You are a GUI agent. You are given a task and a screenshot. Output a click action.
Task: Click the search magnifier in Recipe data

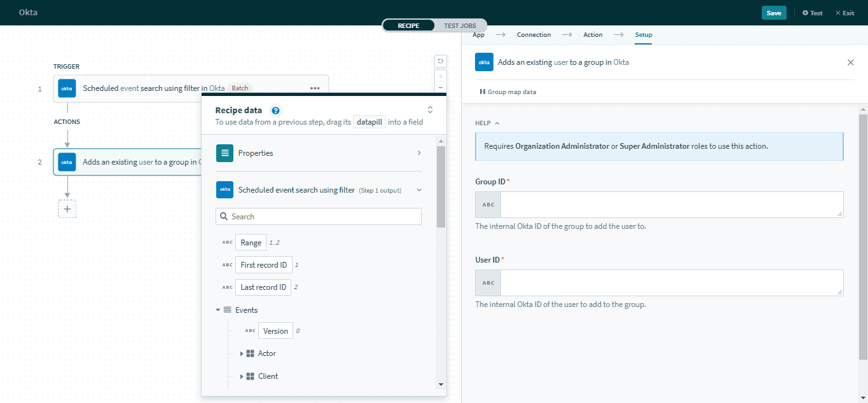click(224, 216)
